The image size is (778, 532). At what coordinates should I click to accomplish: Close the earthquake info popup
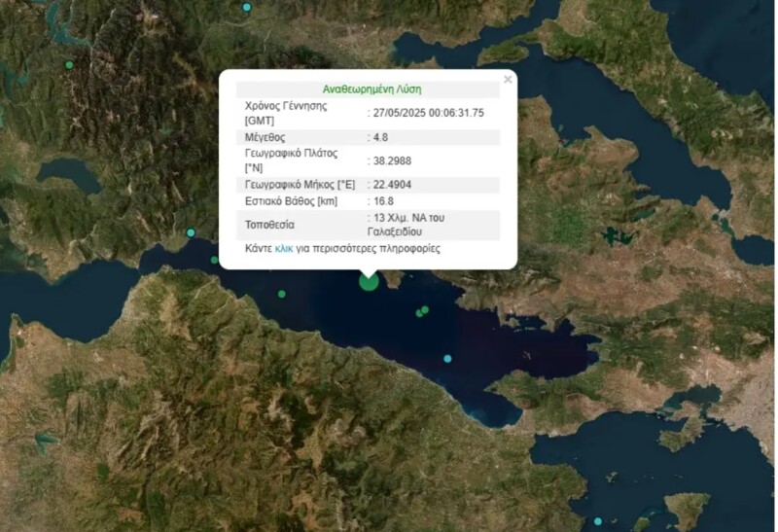point(508,80)
